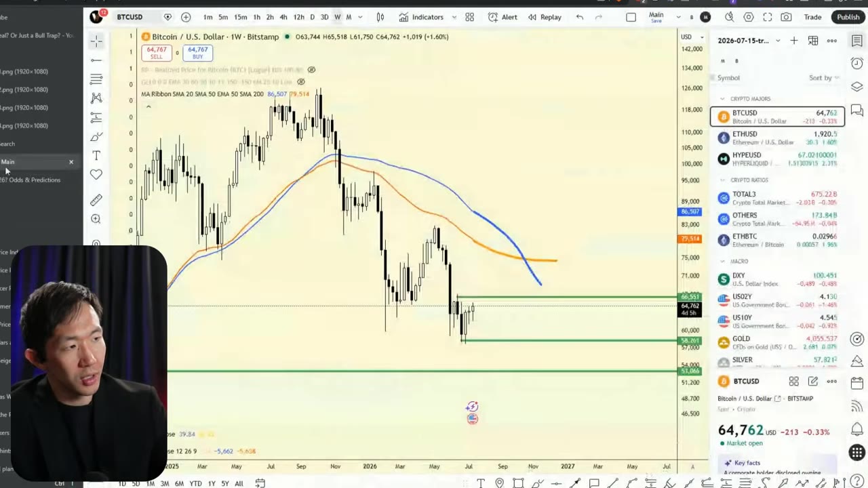Switch to the 1h timeframe
Viewport: 868px width, 488px height.
pyautogui.click(x=256, y=17)
